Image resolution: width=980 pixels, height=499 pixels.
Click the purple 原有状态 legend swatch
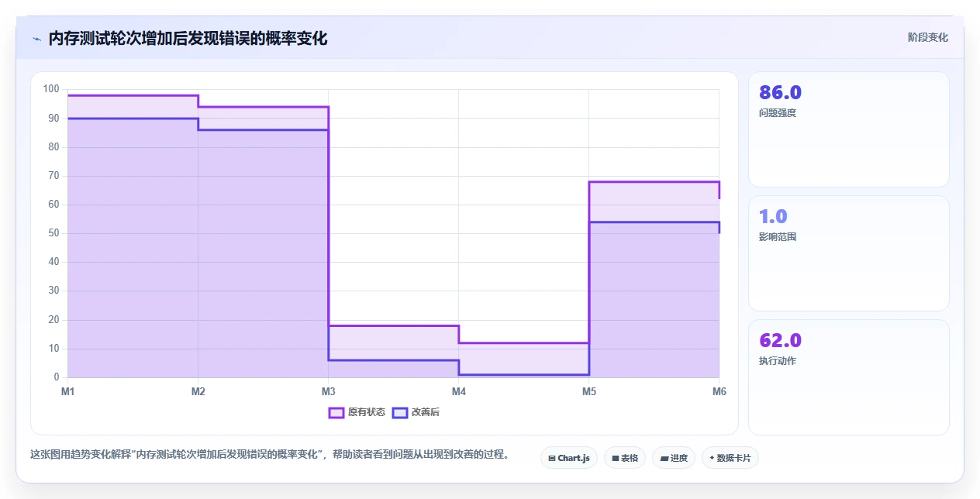tap(336, 412)
